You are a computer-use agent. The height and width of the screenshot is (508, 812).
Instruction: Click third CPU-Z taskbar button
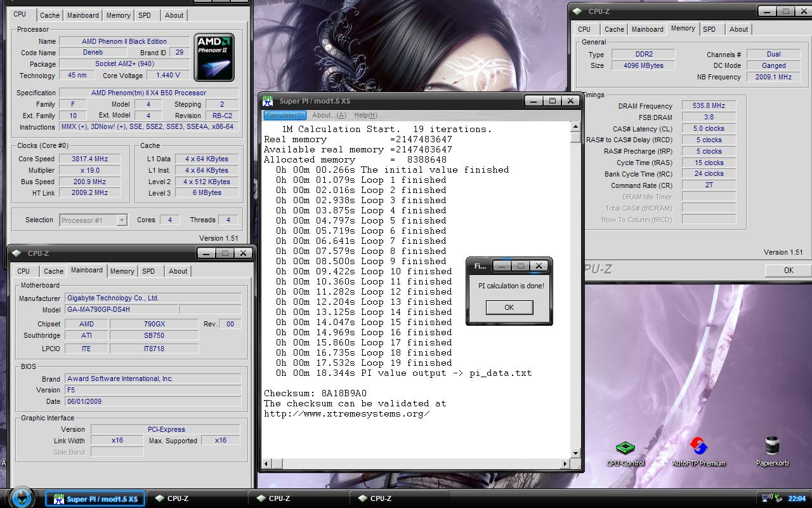pos(400,499)
